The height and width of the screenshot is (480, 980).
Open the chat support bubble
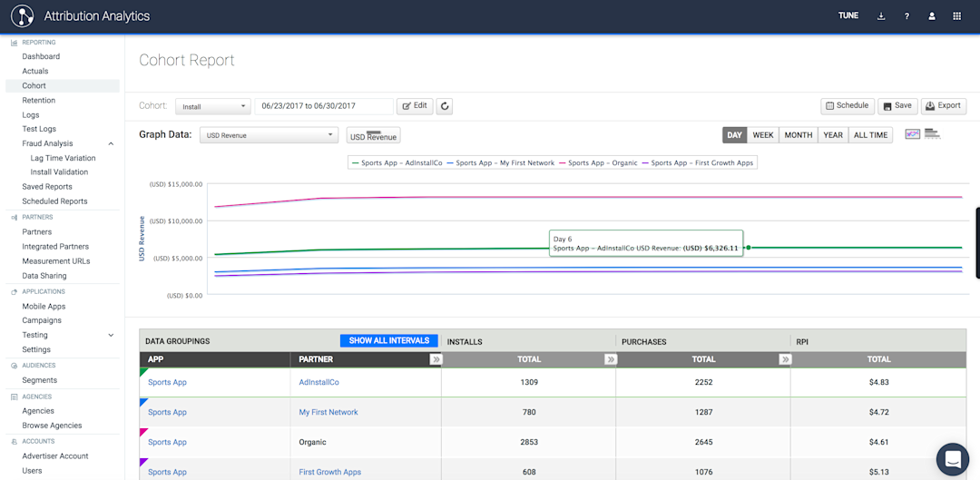tap(953, 459)
